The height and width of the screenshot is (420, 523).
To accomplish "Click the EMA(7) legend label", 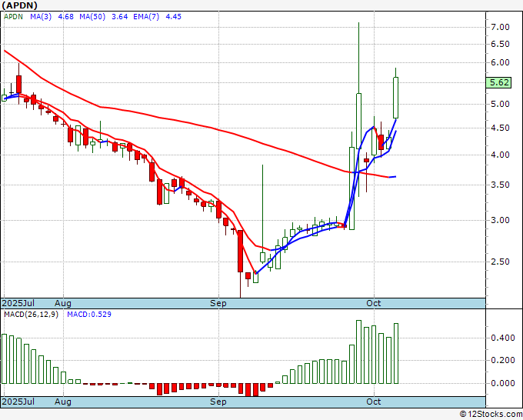I will pos(146,16).
